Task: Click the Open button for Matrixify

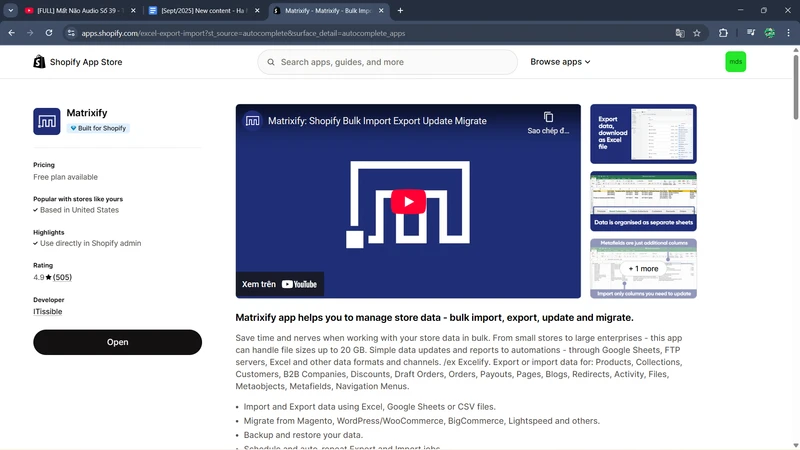Action: [117, 342]
